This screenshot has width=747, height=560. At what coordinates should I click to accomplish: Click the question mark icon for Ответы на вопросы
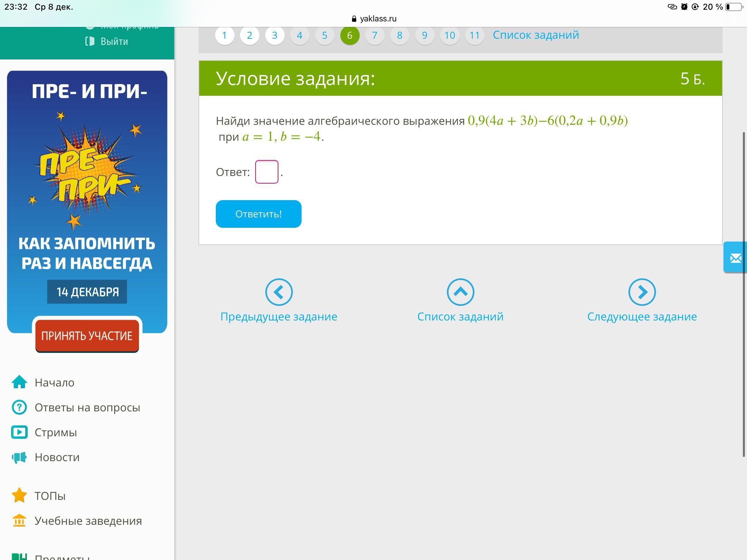pos(19,407)
